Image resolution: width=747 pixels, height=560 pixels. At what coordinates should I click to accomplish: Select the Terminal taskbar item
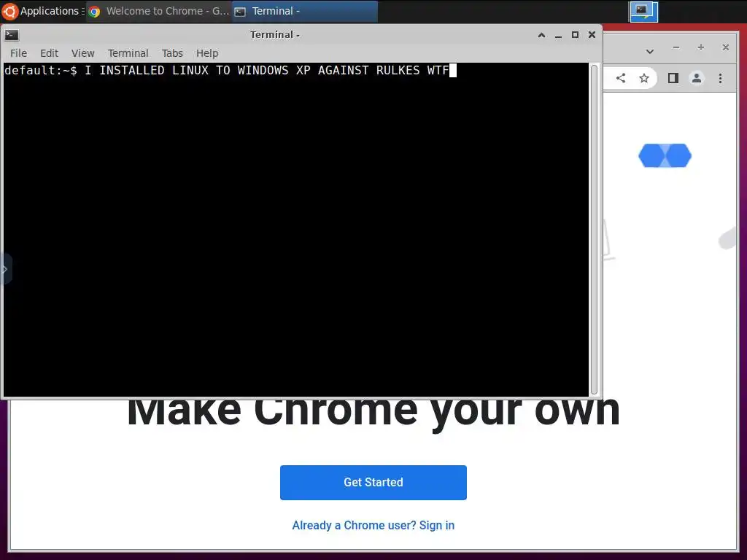[305, 11]
